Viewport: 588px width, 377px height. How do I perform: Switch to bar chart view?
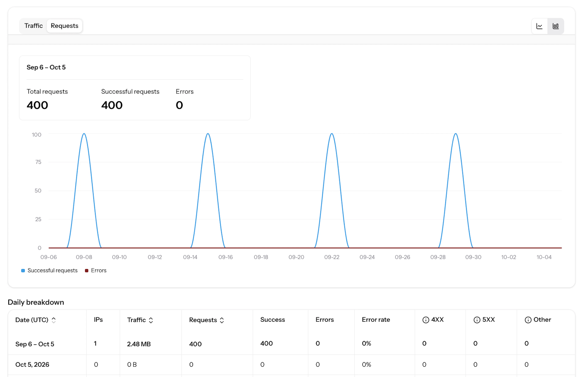pyautogui.click(x=555, y=26)
